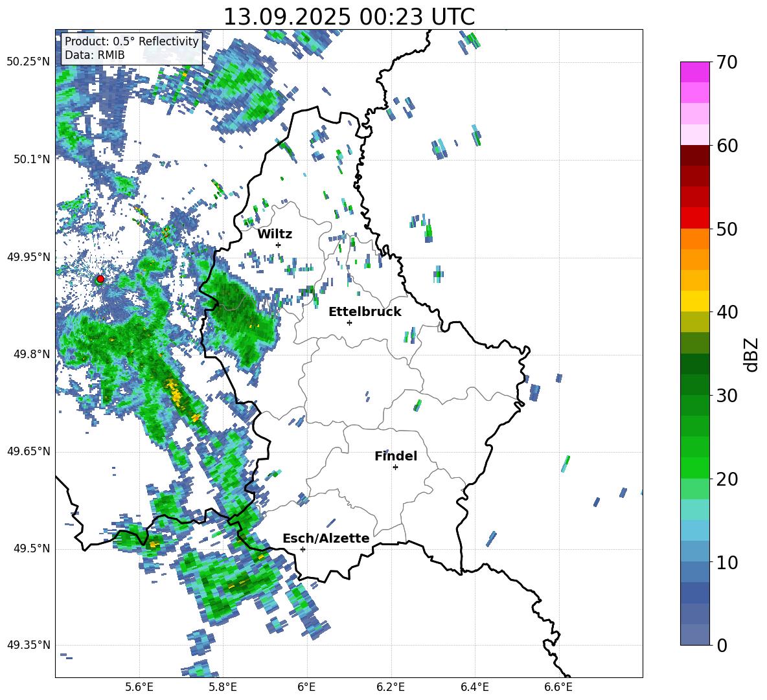The height and width of the screenshot is (700, 767).
Task: Click the 6.2°E longitude label
Action: [391, 687]
